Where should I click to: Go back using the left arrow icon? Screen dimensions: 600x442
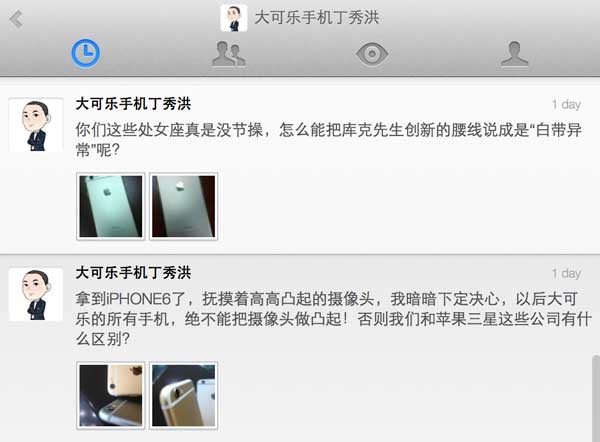(16, 19)
